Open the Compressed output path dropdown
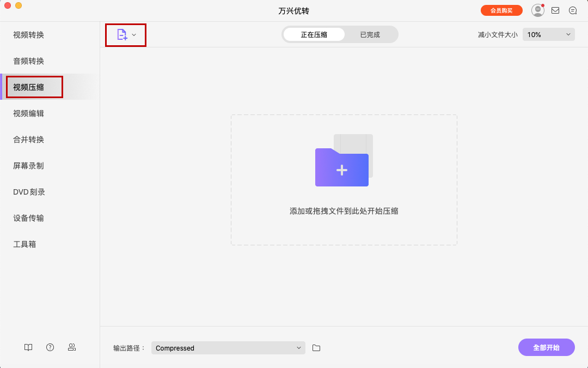This screenshot has width=588, height=368. point(228,347)
